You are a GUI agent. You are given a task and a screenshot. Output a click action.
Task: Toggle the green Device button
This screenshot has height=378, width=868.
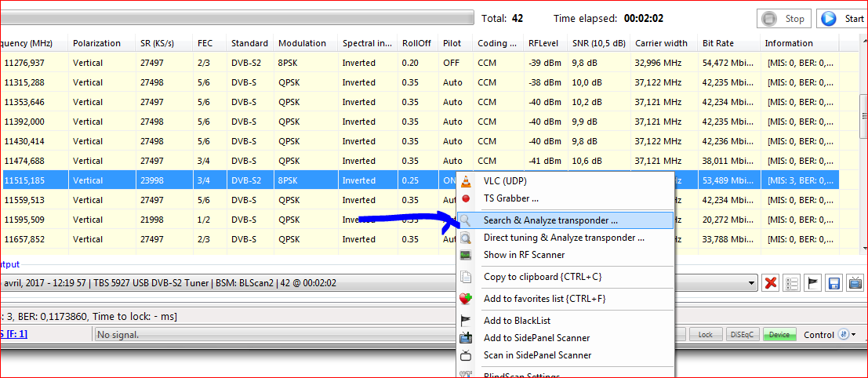click(x=779, y=335)
